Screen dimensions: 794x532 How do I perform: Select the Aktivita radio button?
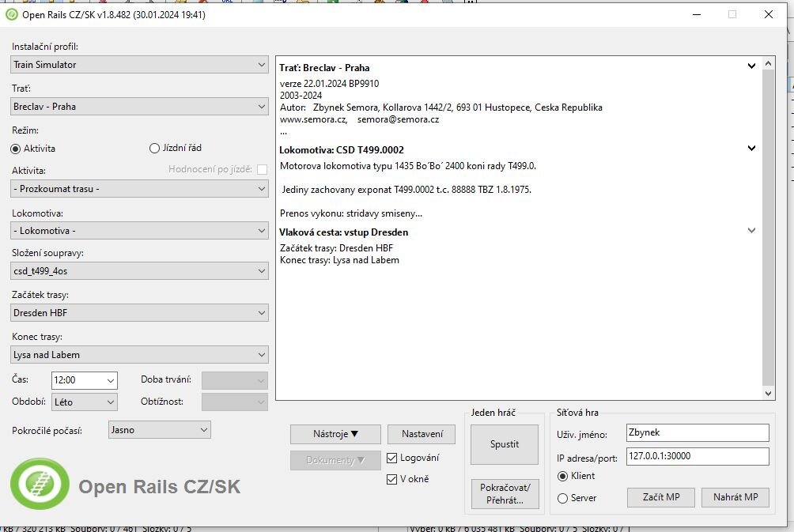click(15, 149)
